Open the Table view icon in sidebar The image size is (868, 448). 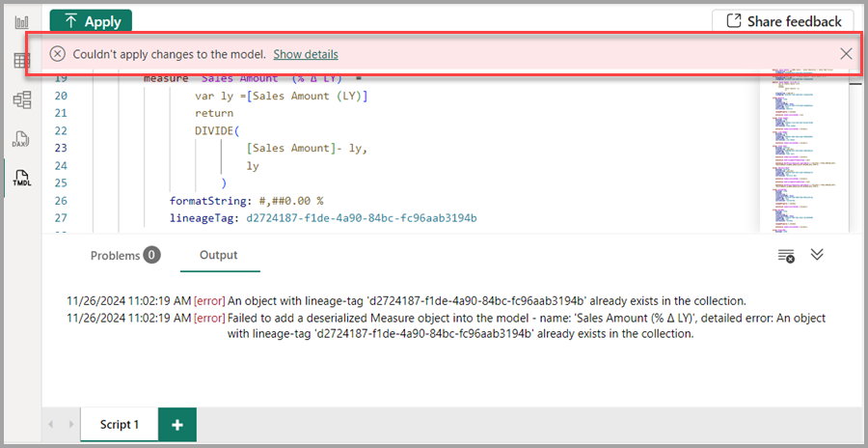[22, 61]
